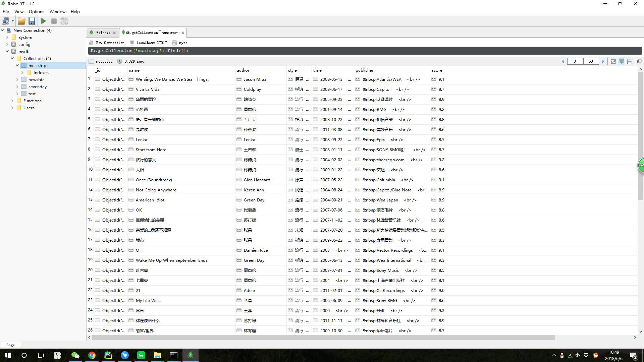
Task: Switch results to tree view mode
Action: pyautogui.click(x=613, y=61)
